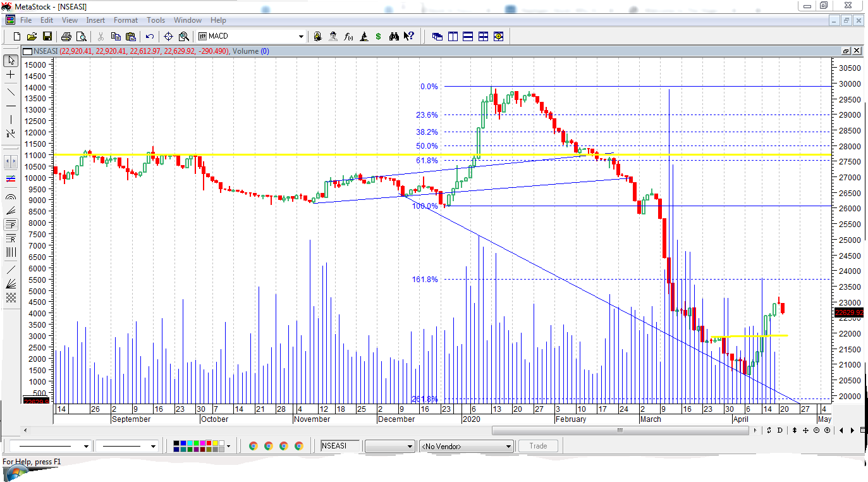Select the Horizontal Line tool

click(11, 106)
